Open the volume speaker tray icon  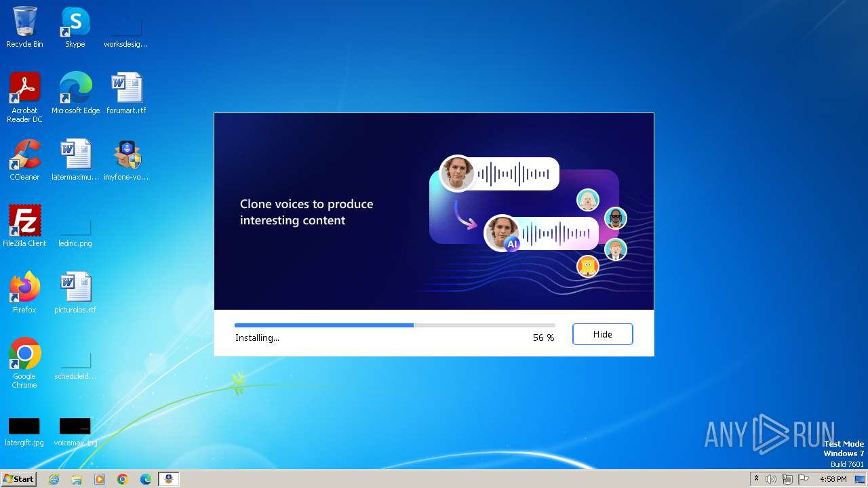(x=771, y=479)
